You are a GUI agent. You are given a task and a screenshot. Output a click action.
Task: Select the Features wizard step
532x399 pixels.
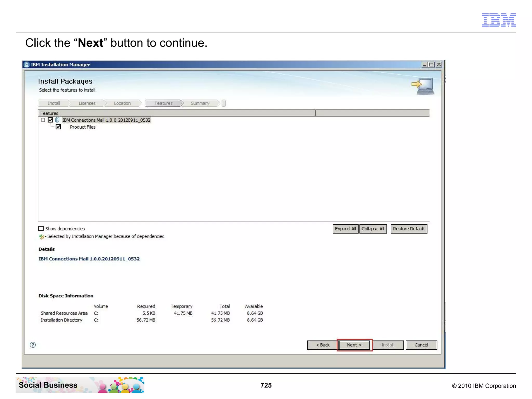(164, 103)
